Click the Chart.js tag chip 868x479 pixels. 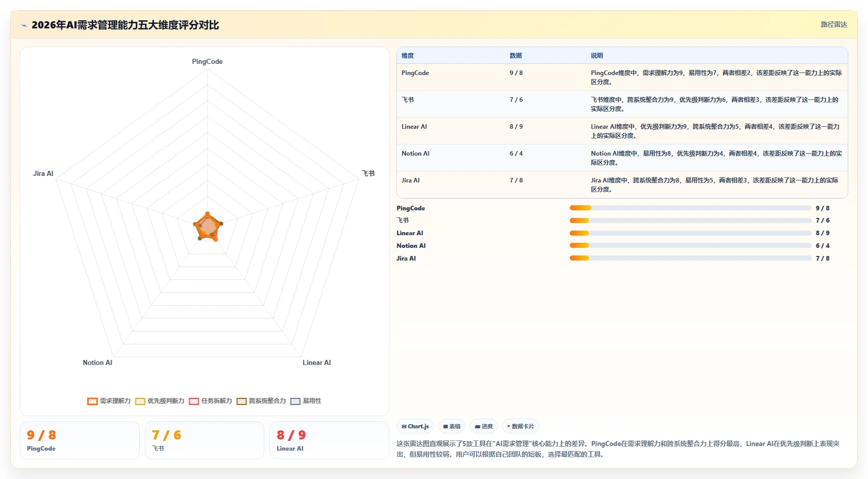pos(415,426)
